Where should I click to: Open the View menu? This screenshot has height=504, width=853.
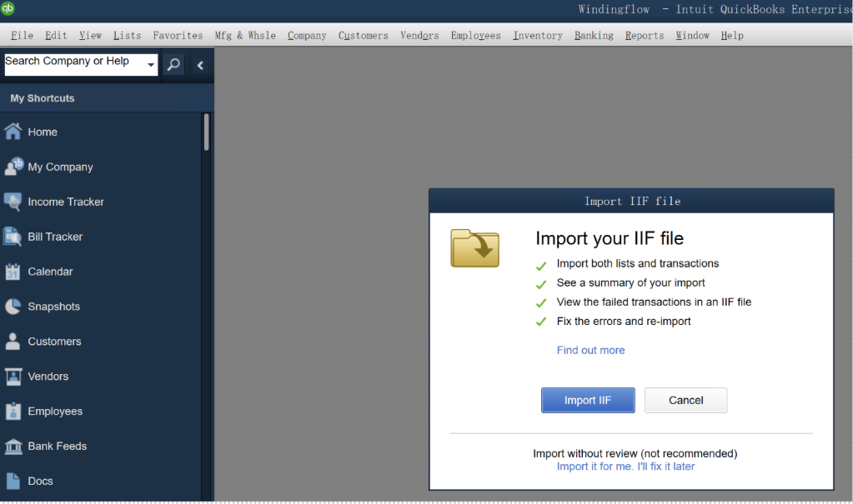point(90,35)
